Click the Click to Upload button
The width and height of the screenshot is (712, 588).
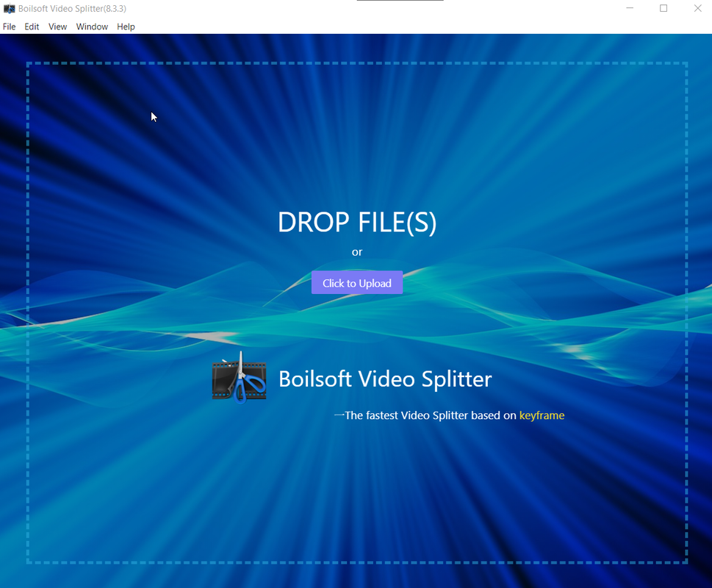357,282
